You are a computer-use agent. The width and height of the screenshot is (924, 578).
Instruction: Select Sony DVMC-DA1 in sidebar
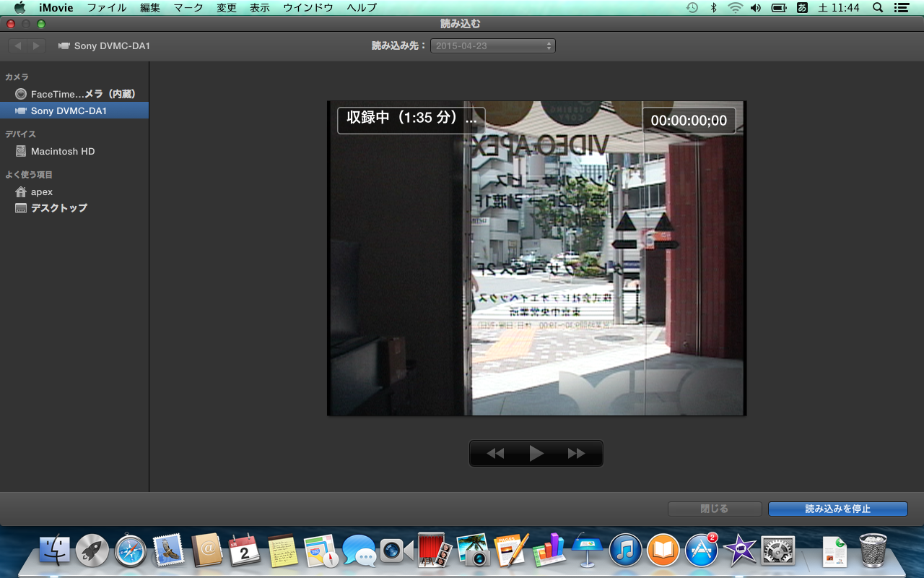click(x=74, y=111)
